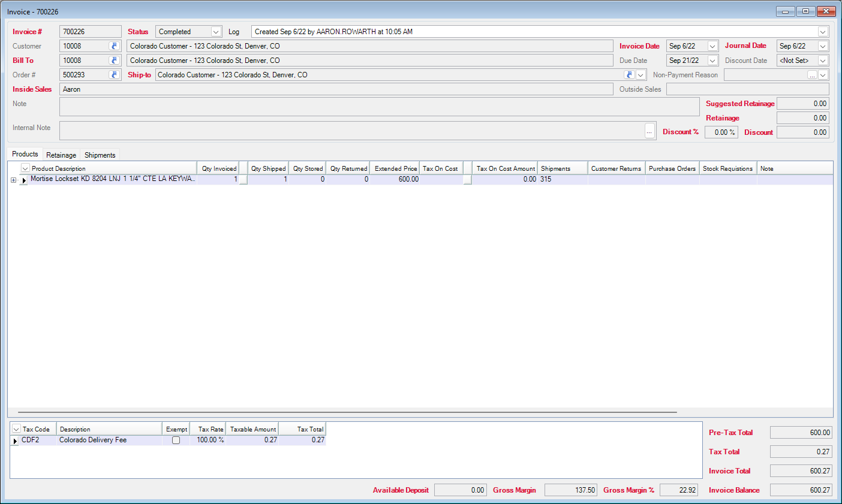842x504 pixels.
Task: Expand the Log history dropdown
Action: 823,32
